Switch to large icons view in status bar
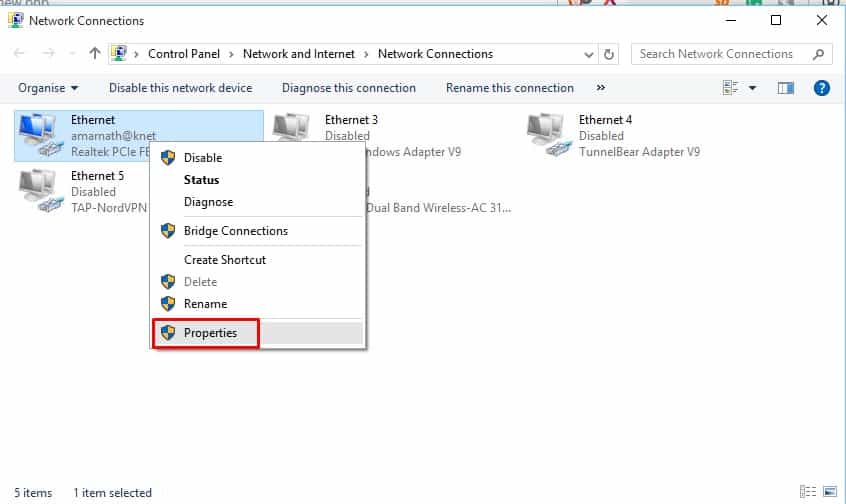The width and height of the screenshot is (846, 504). point(830,492)
